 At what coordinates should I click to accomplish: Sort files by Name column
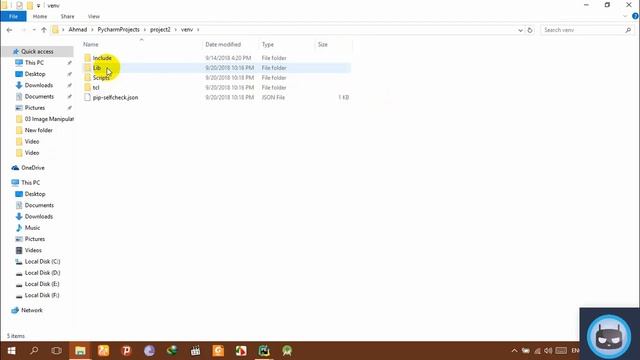coord(91,44)
